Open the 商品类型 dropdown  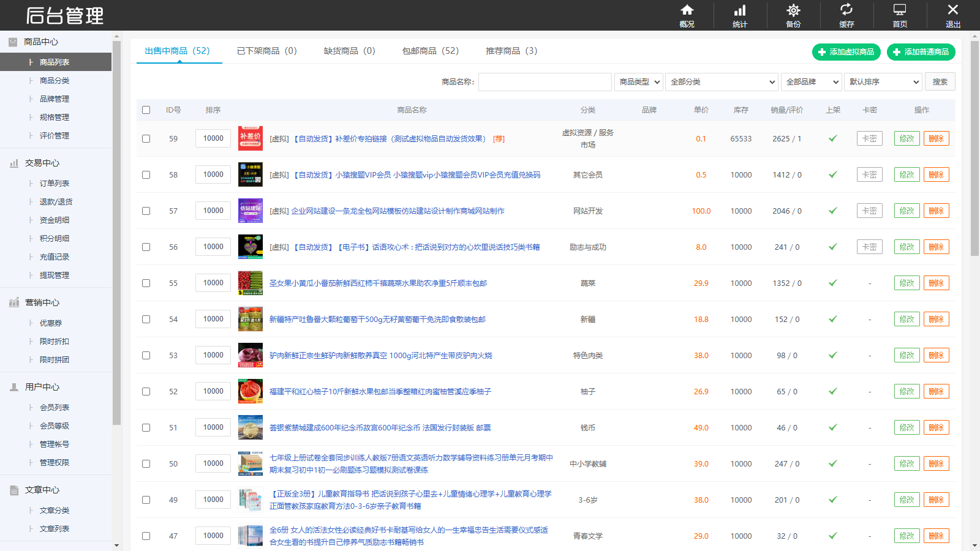click(638, 81)
